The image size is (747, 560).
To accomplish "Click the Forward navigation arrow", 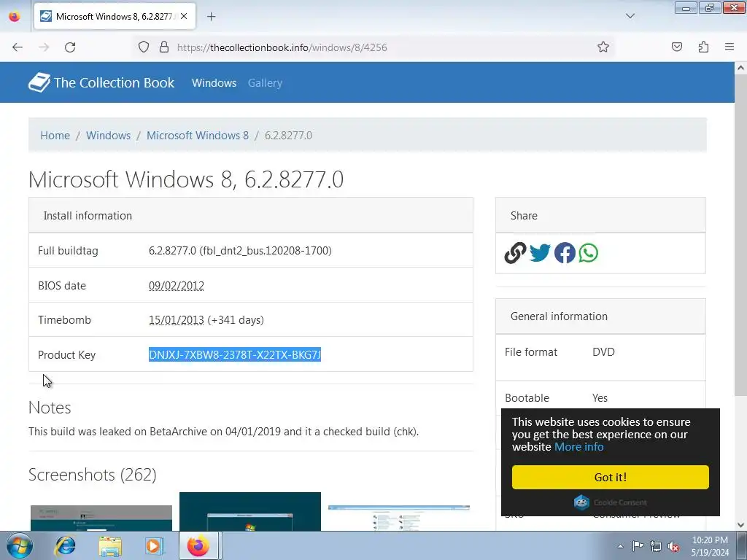I will click(44, 47).
